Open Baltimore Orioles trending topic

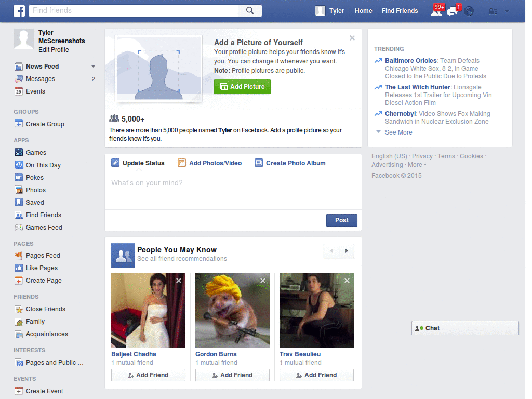(x=411, y=61)
